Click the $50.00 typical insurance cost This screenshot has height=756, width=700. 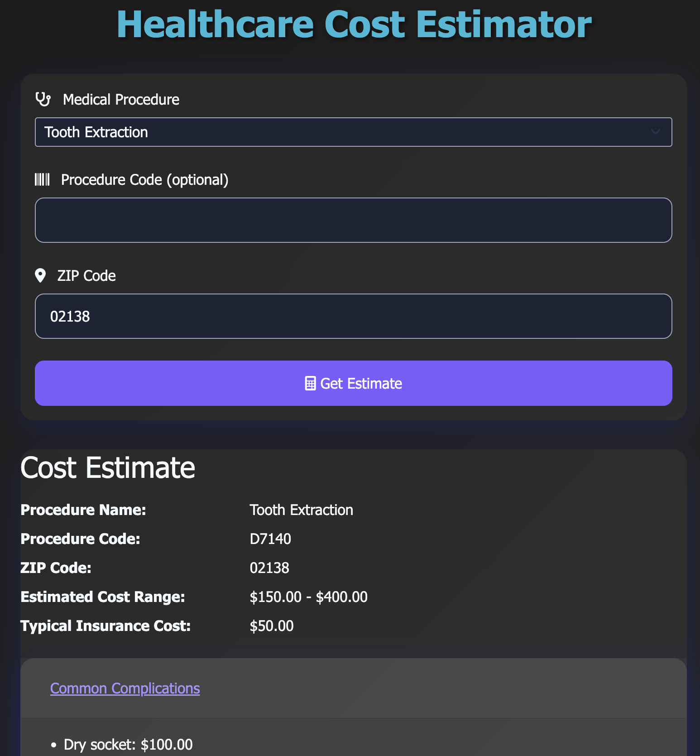272,626
